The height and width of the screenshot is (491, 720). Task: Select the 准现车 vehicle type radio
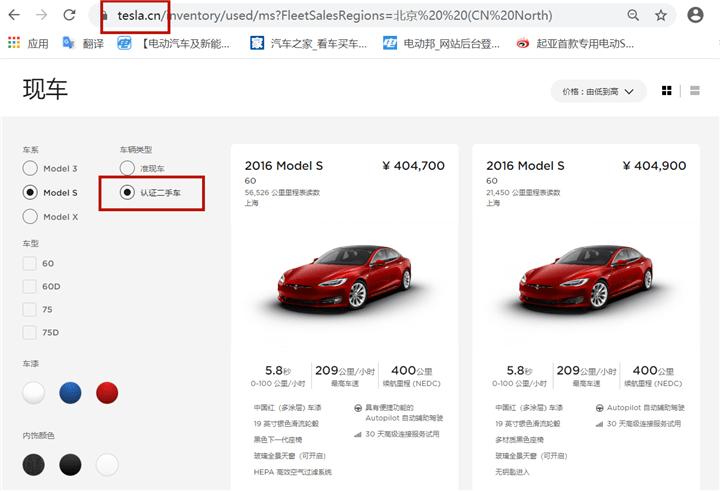click(x=127, y=168)
